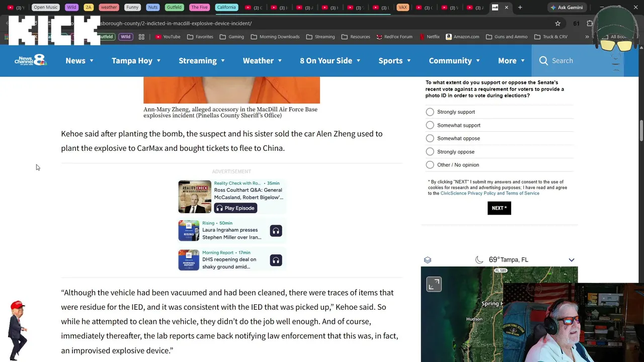Open the Terms of Service link
The image size is (644, 362).
522,193
